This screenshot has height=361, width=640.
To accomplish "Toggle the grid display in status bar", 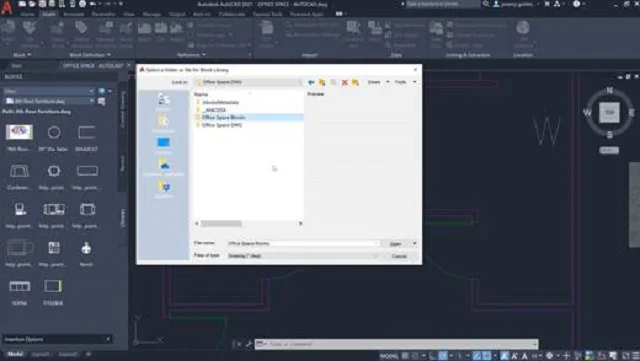I will (x=405, y=356).
